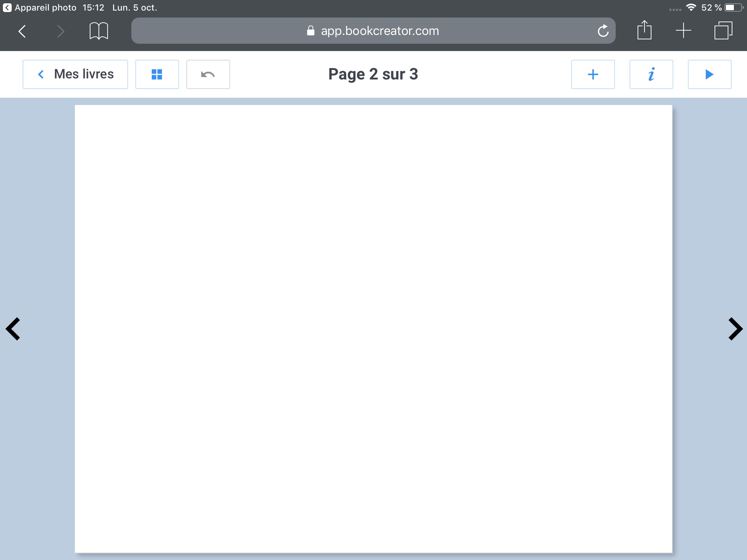
Task: Tap the Safari back arrow
Action: [x=22, y=31]
